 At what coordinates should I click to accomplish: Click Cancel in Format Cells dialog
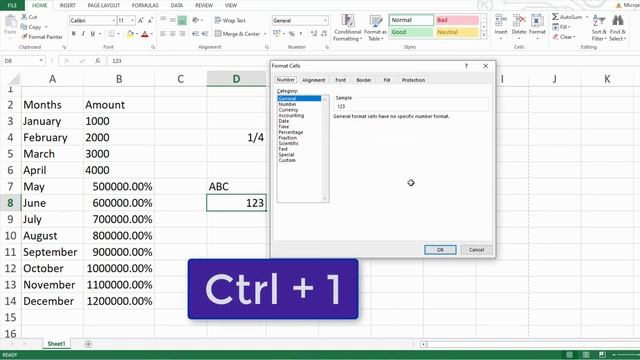(x=476, y=250)
